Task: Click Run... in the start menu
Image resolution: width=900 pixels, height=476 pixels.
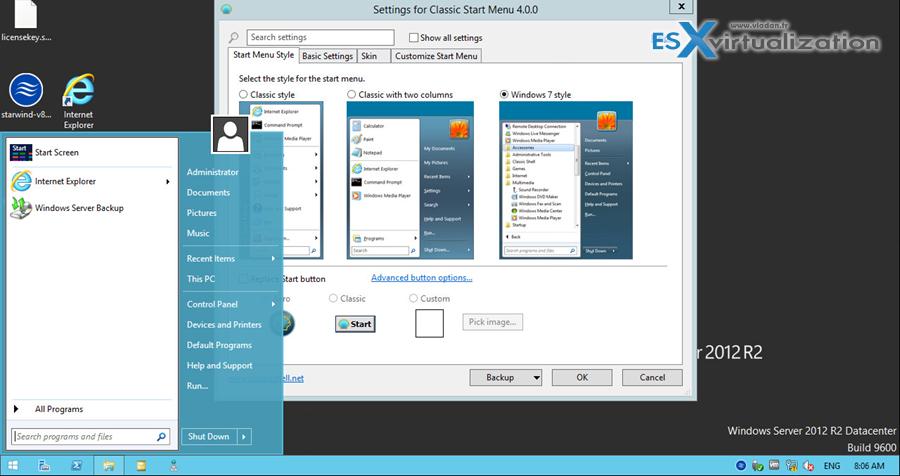Action: tap(197, 386)
